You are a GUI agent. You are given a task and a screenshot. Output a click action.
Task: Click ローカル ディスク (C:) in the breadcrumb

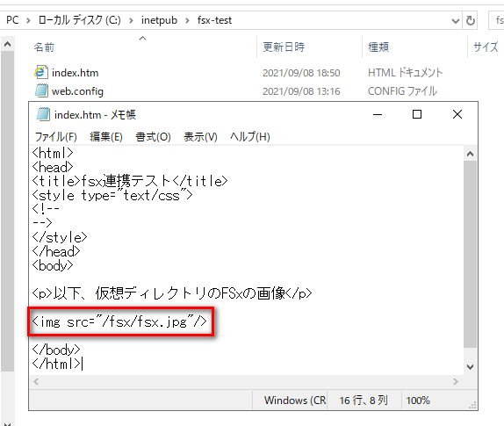tap(79, 20)
